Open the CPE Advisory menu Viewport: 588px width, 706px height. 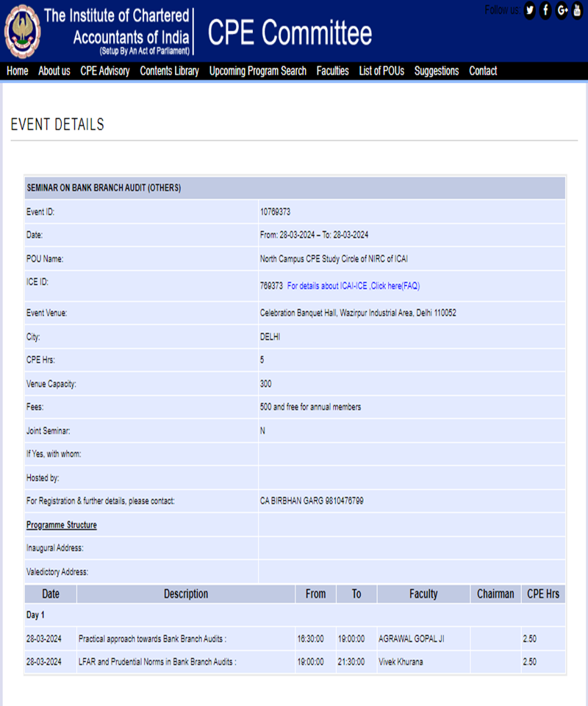pos(105,71)
